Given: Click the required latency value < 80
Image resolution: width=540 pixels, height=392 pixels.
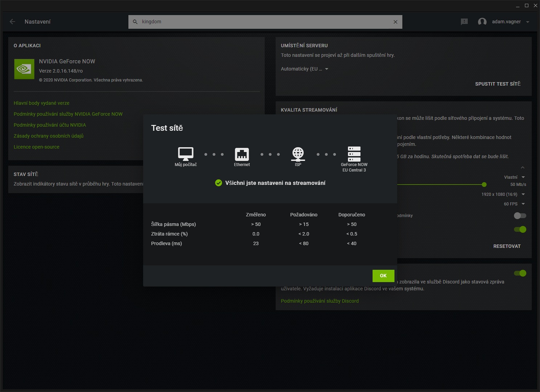Looking at the screenshot, I should (x=304, y=244).
